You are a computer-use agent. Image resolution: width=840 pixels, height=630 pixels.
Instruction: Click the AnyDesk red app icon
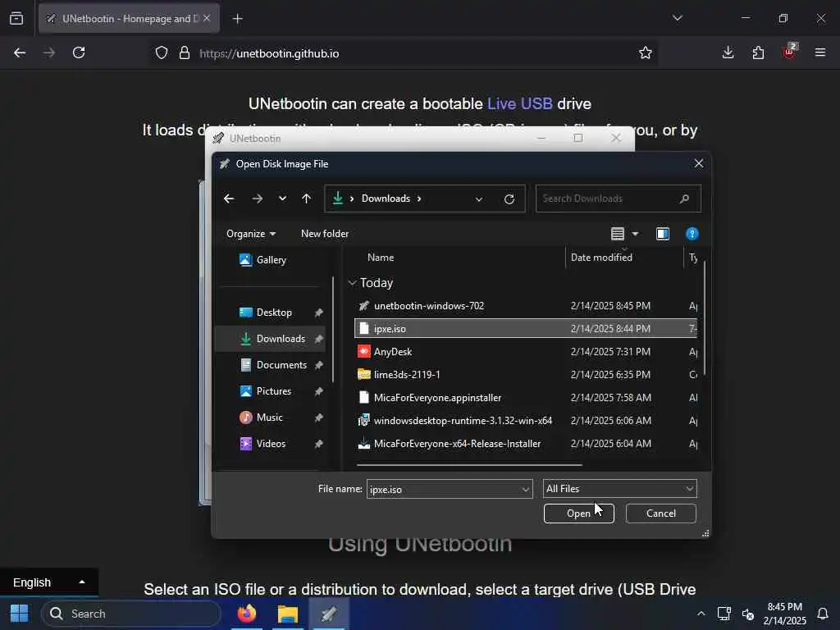pos(363,351)
